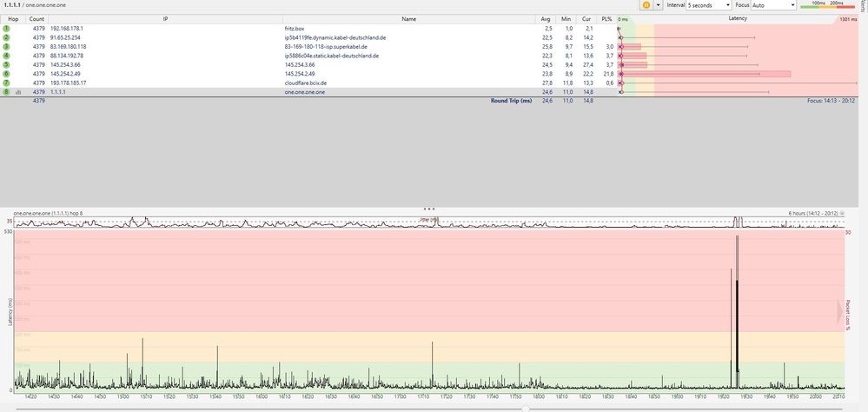Click the 1.1.1.1 / one.one.one.one target title
The height and width of the screenshot is (412, 868).
coord(35,4)
